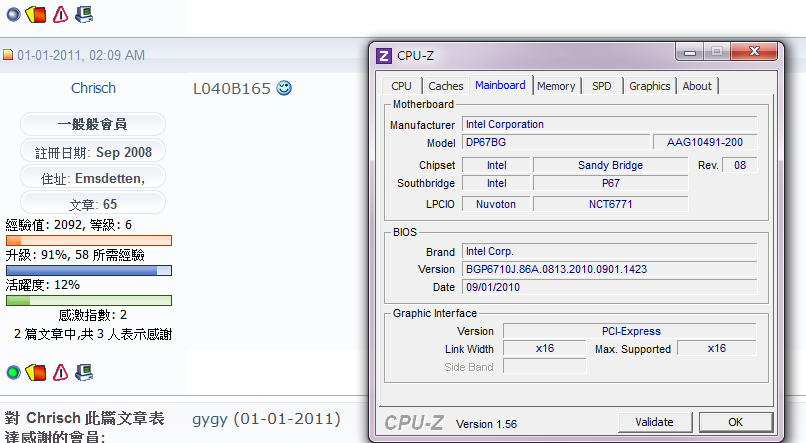Click the blue level-up 91% progress bar
The height and width of the screenshot is (443, 806).
click(x=89, y=270)
